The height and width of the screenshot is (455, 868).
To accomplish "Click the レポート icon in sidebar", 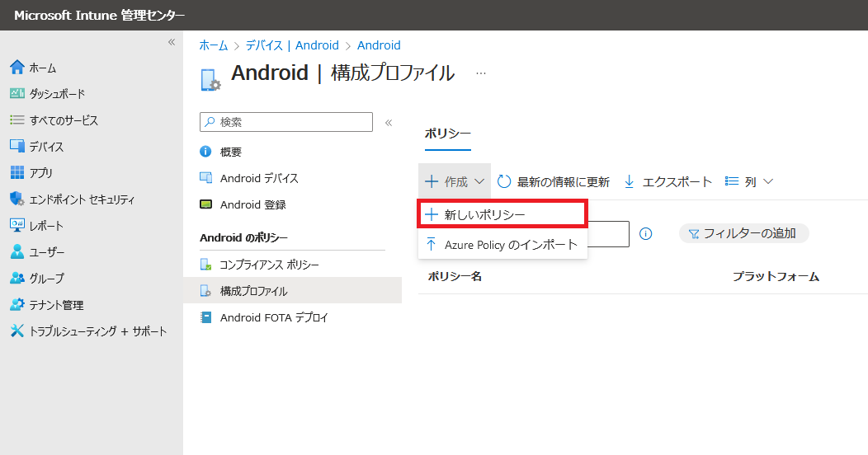I will pos(17,225).
